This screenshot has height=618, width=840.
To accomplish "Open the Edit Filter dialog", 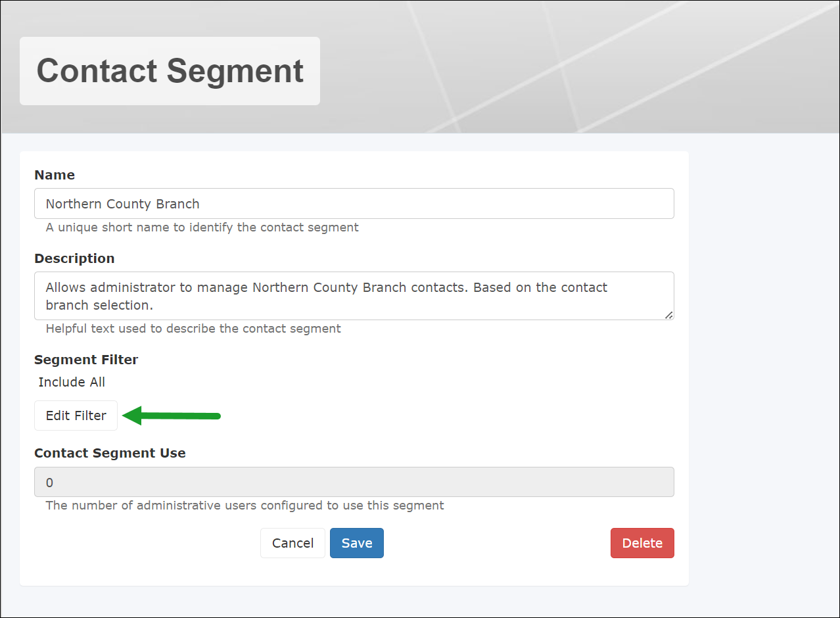I will tap(76, 416).
